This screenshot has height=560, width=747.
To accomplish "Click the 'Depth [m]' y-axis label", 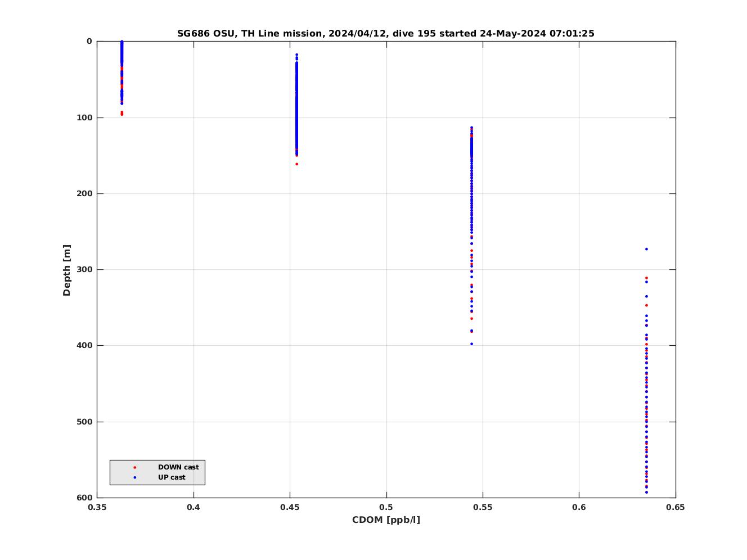I will pyautogui.click(x=67, y=270).
